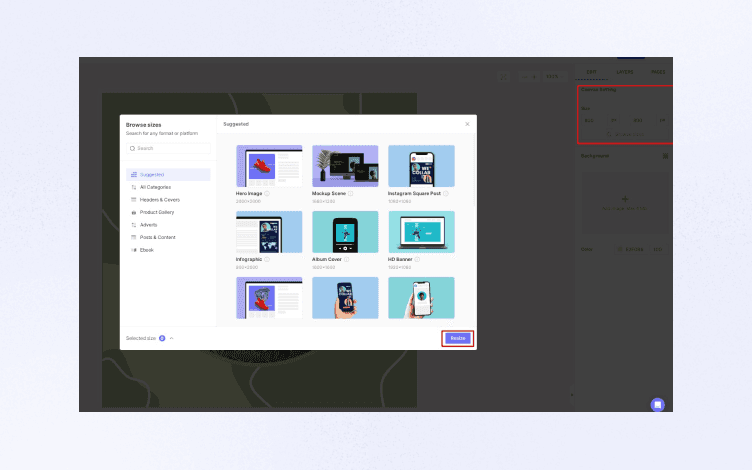Viewport: 752px width, 470px height.
Task: Select the Suggested category
Action: pyautogui.click(x=168, y=175)
